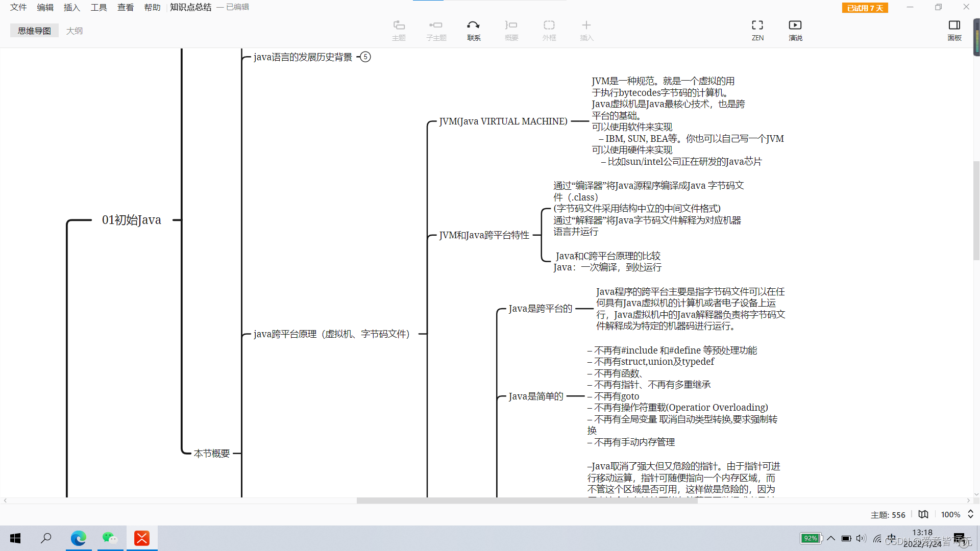Image resolution: width=980 pixels, height=551 pixels.
Task: Click horizontal scrollbar left arrow
Action: tap(5, 500)
